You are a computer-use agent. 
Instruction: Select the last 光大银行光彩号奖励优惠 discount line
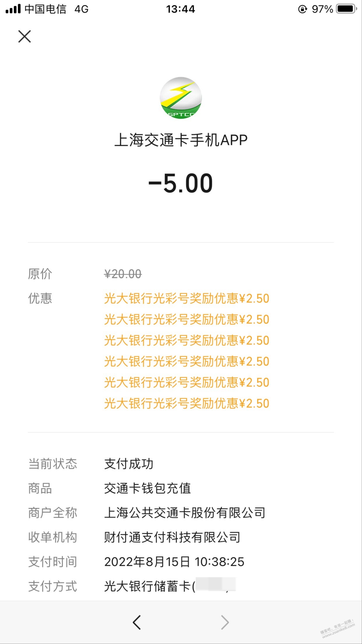pyautogui.click(x=187, y=403)
